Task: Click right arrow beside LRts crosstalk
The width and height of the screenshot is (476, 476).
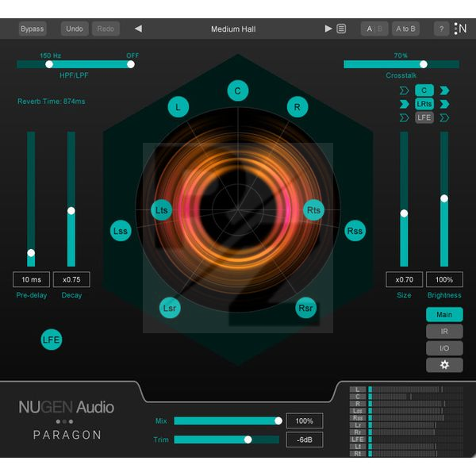Action: point(444,104)
